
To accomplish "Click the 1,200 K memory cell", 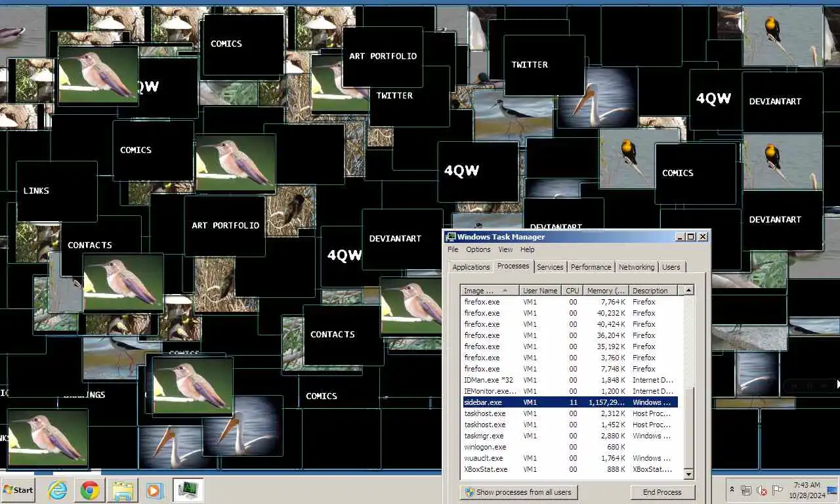I will tap(612, 391).
